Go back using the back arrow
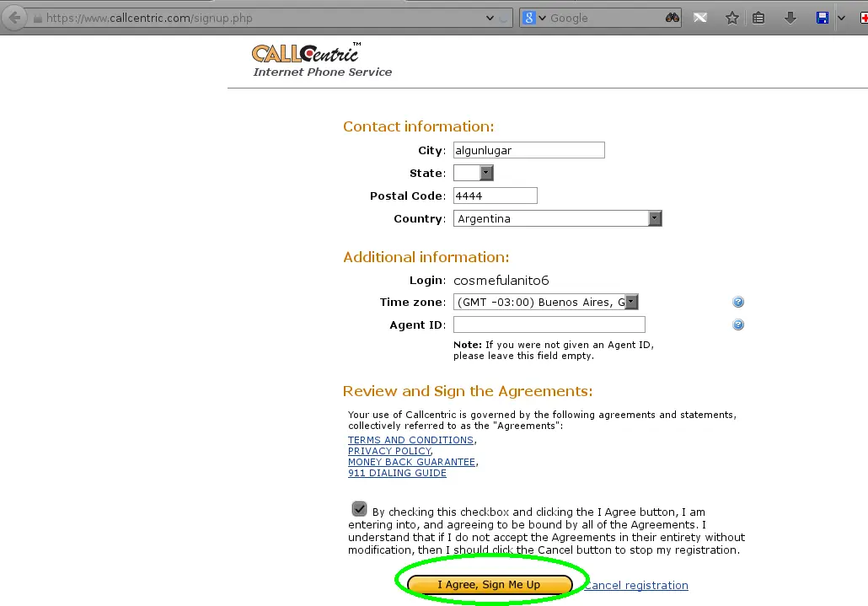The height and width of the screenshot is (606, 868). click(13, 17)
